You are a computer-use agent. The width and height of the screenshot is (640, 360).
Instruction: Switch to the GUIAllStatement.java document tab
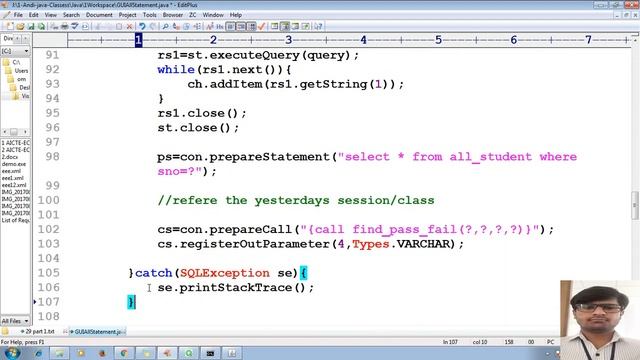pyautogui.click(x=98, y=331)
